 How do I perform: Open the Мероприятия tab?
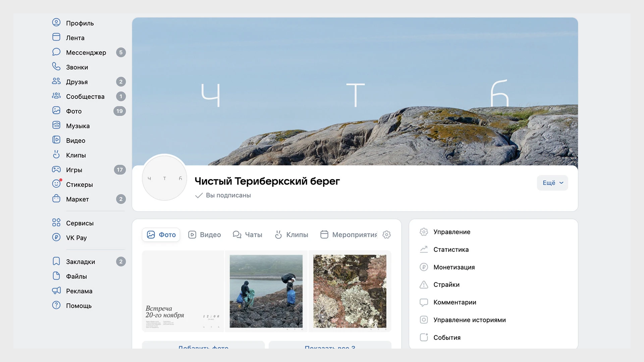point(349,235)
